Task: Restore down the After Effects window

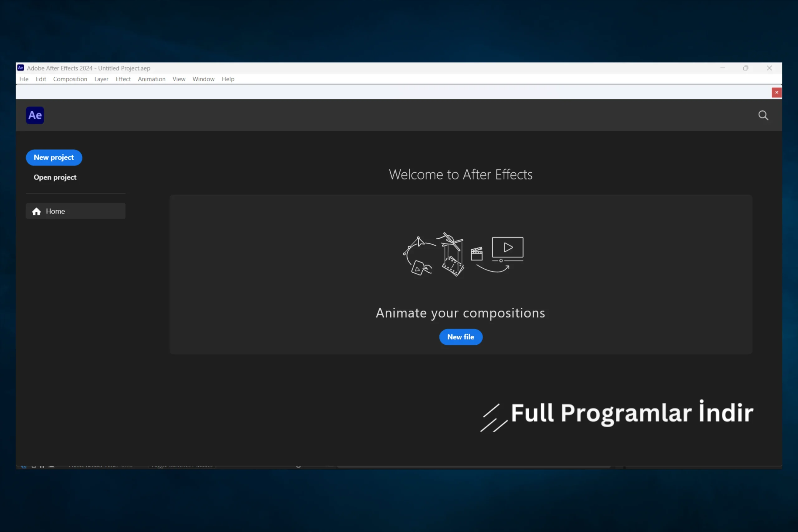Action: [746, 68]
